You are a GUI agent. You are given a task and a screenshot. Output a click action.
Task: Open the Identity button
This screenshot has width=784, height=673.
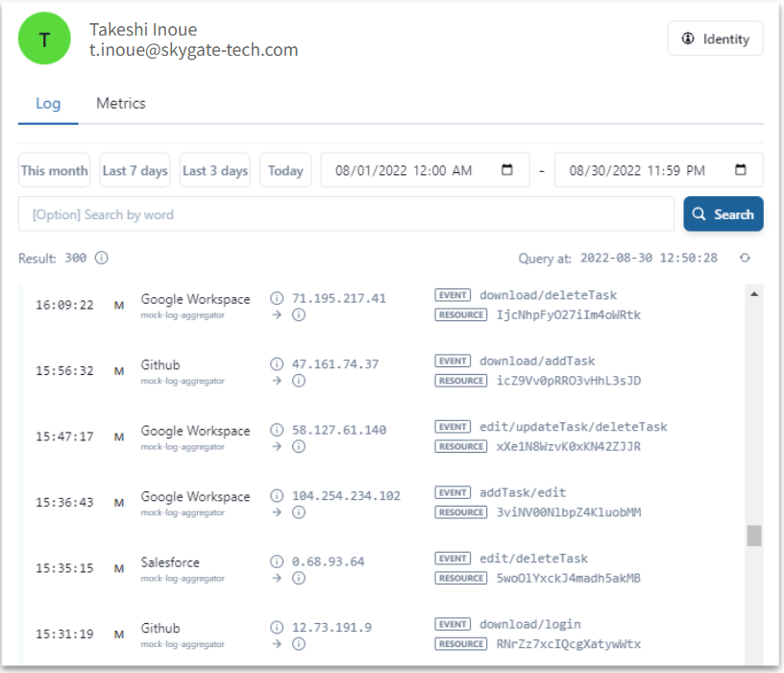pyautogui.click(x=716, y=38)
